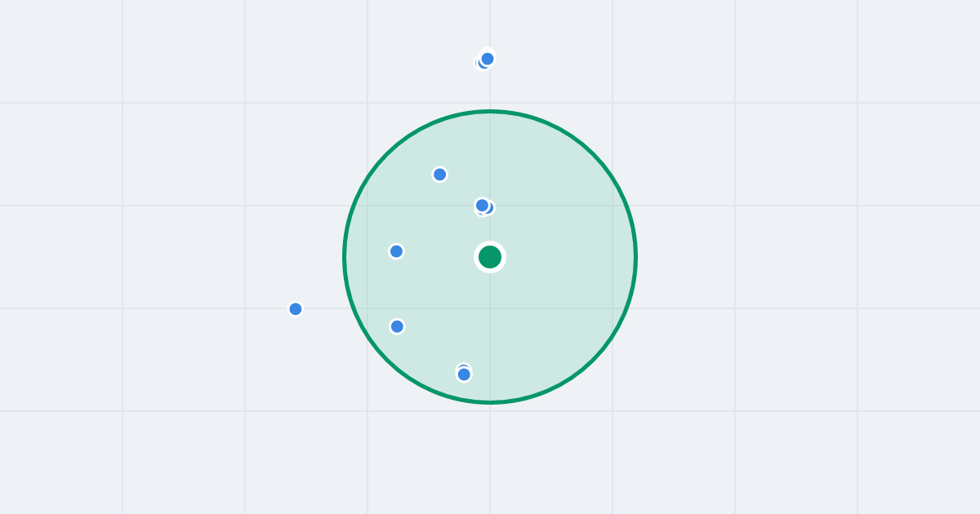This screenshot has height=514, width=980.
Task: Select the blue dot directly left of the green center
Action: pos(396,251)
